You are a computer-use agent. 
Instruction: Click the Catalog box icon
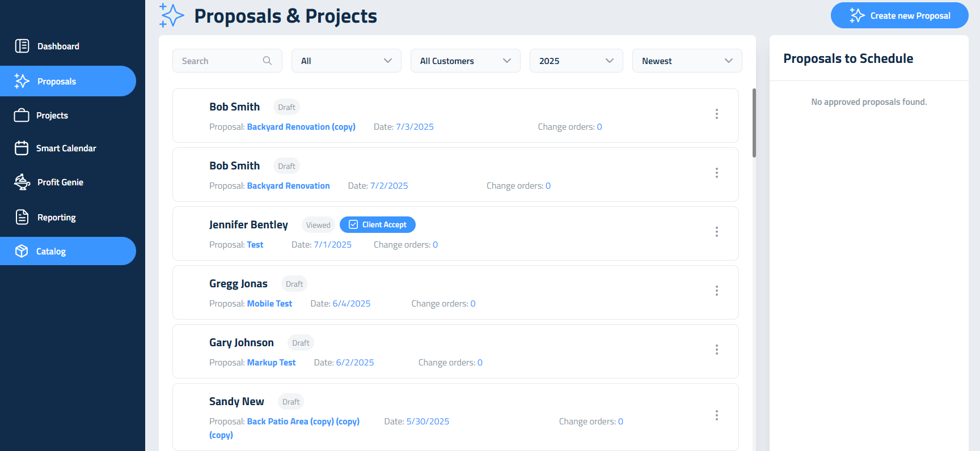(x=22, y=251)
